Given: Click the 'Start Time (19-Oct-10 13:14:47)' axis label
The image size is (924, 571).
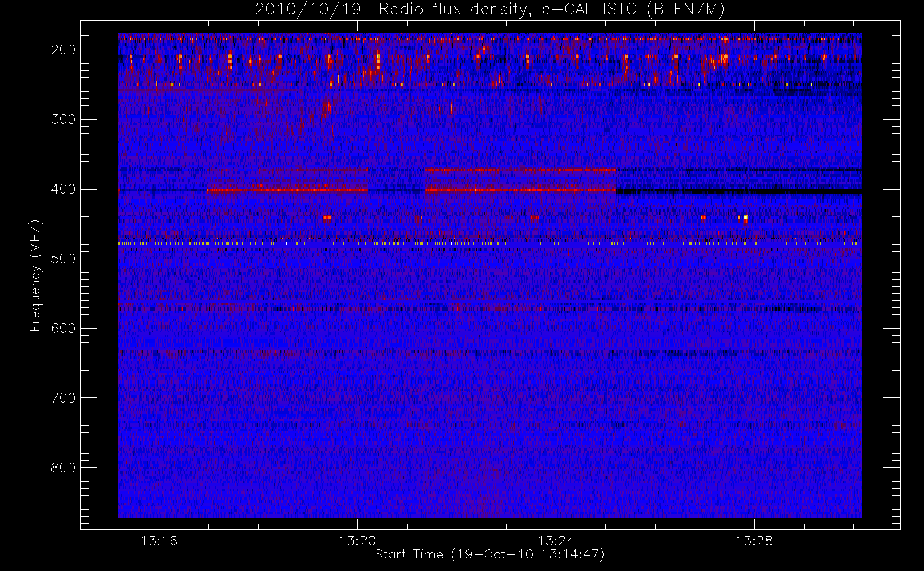Looking at the screenshot, I should [490, 554].
